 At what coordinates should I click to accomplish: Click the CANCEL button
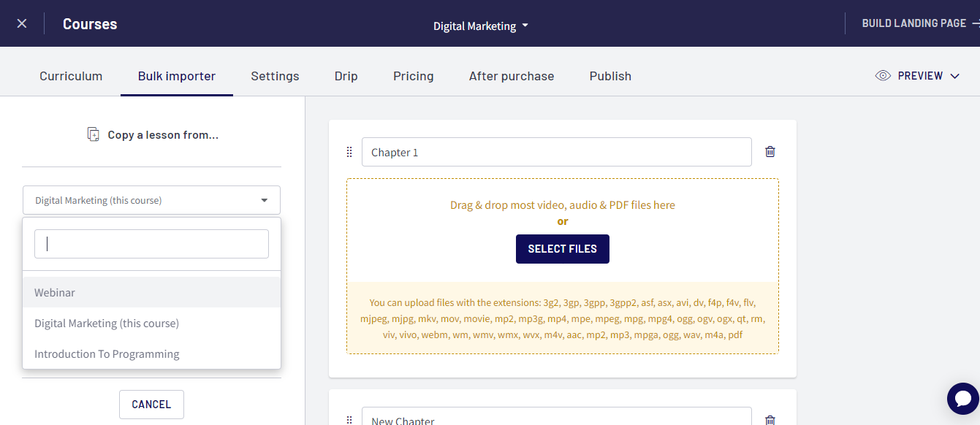click(151, 405)
